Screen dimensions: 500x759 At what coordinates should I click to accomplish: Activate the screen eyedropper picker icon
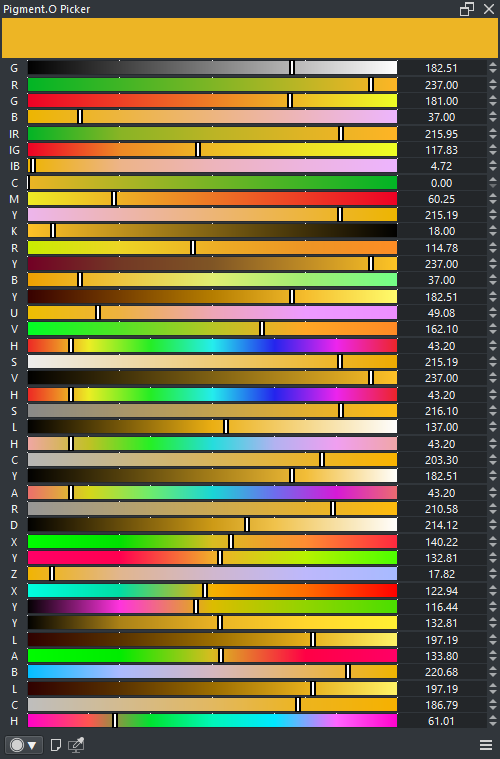[x=76, y=745]
